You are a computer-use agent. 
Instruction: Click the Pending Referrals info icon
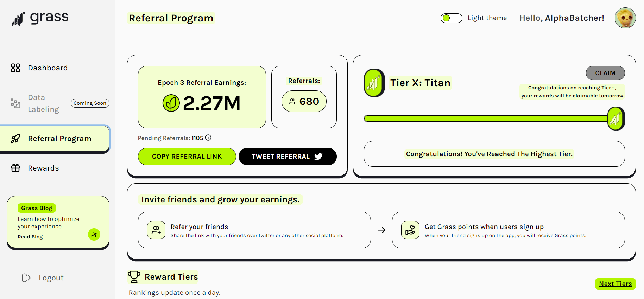point(208,138)
